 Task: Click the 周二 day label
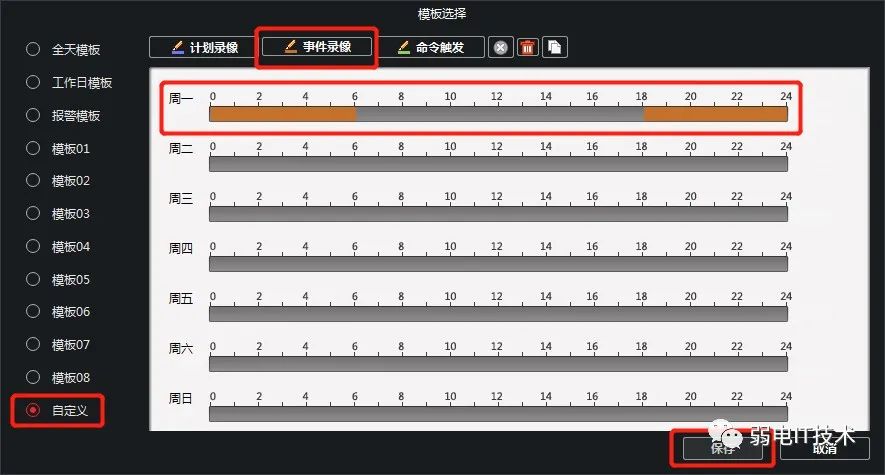(181, 148)
